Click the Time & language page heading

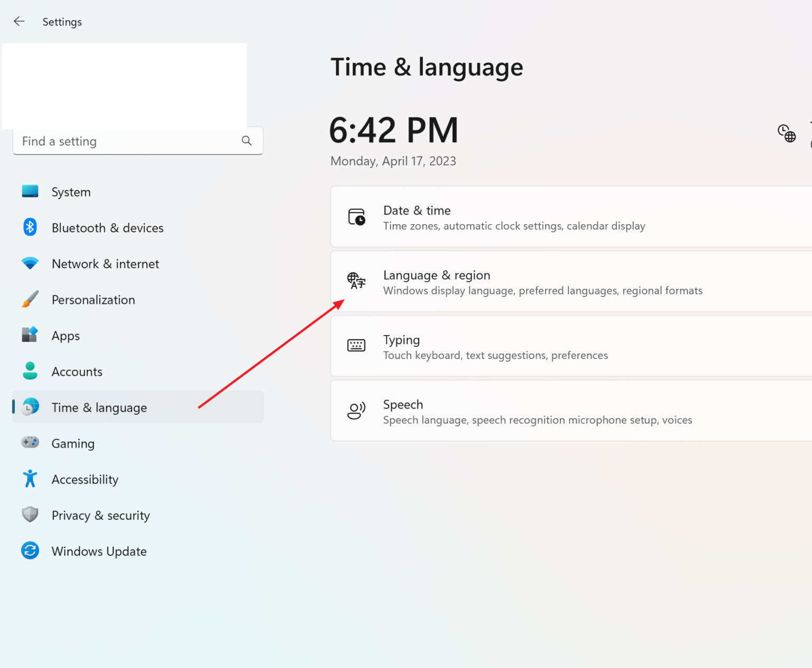click(427, 68)
